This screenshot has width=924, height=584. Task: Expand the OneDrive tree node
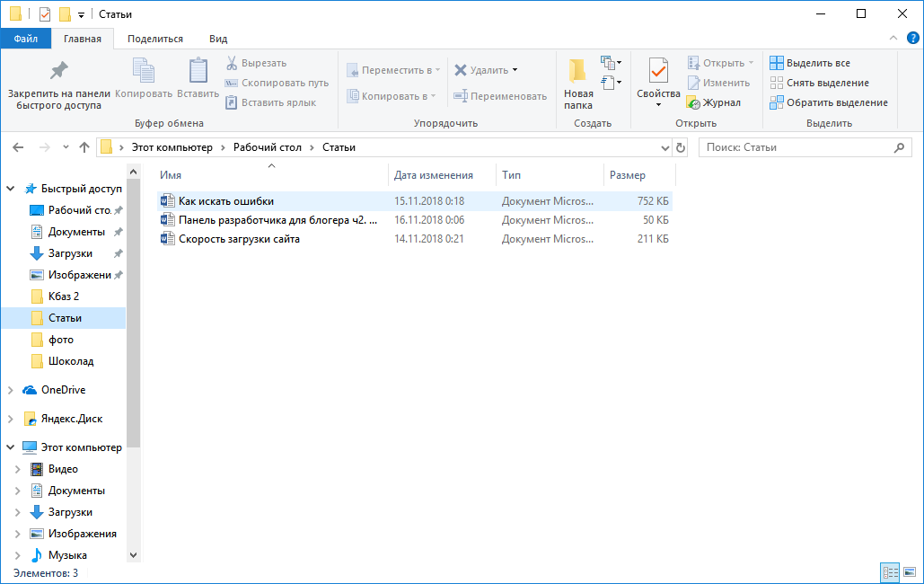click(x=10, y=390)
